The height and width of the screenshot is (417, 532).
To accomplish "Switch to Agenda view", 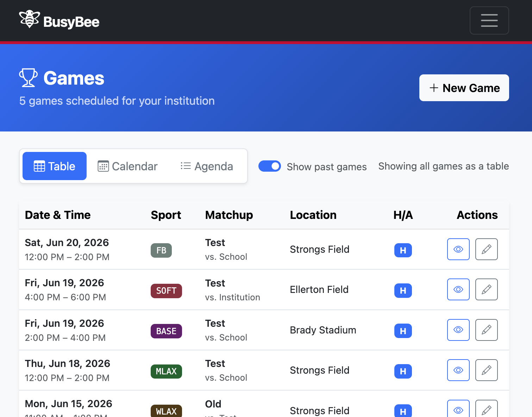I will click(207, 166).
